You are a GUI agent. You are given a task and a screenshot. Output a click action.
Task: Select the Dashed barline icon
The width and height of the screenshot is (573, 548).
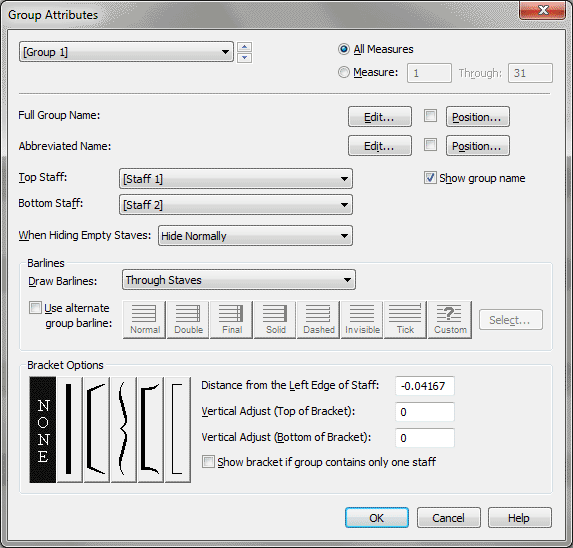pos(318,320)
